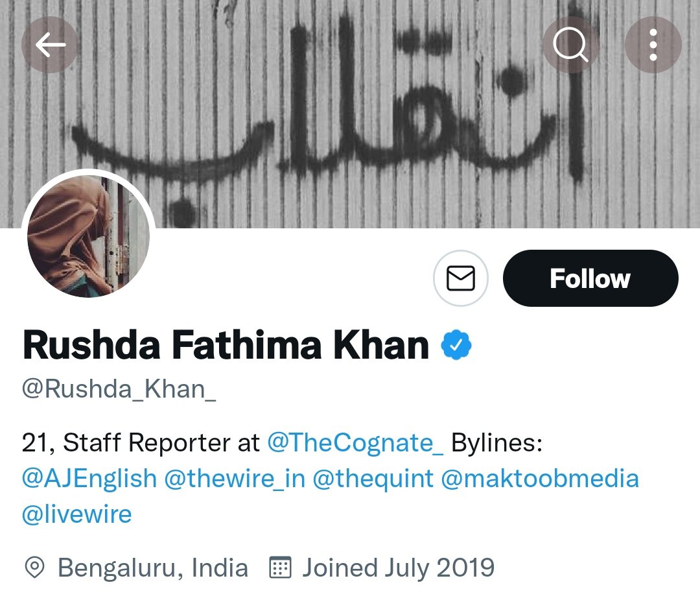Open @maktoobmedia mention link
Viewport: 700px width, 611px height.
[540, 479]
